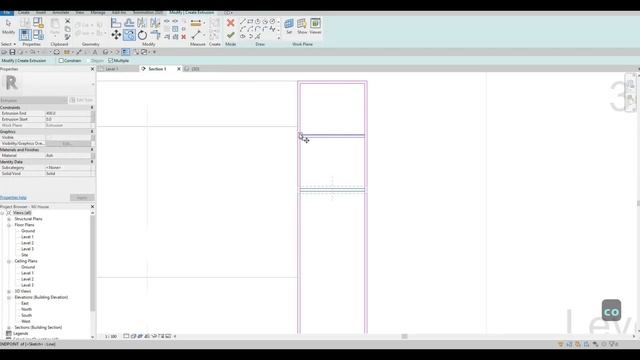Click the canvas horizontal scrollbar thumb
Screen dimensions: 640x360
pyautogui.click(x=404, y=336)
